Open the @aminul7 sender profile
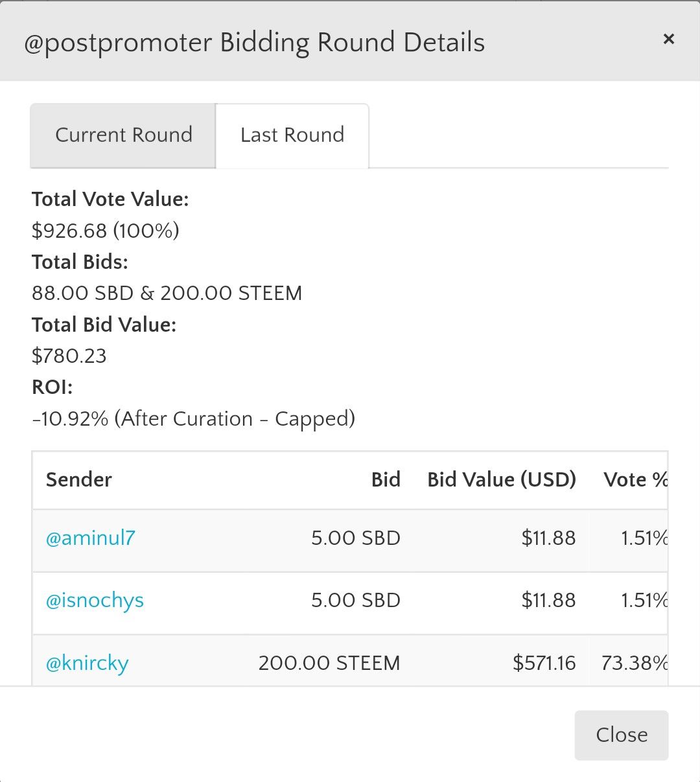700x782 pixels. point(90,538)
